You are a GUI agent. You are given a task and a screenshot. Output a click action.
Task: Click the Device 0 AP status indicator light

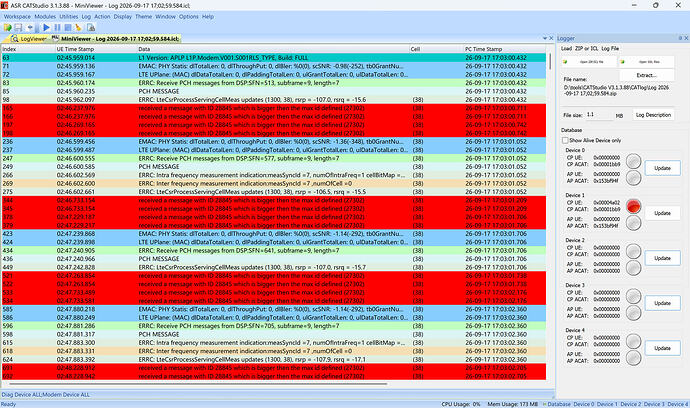point(633,178)
